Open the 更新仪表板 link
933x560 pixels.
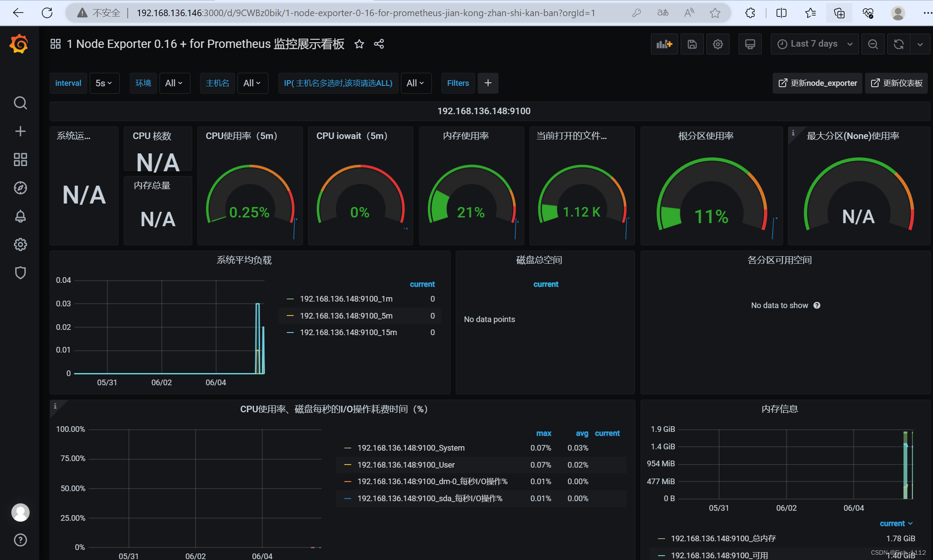896,83
